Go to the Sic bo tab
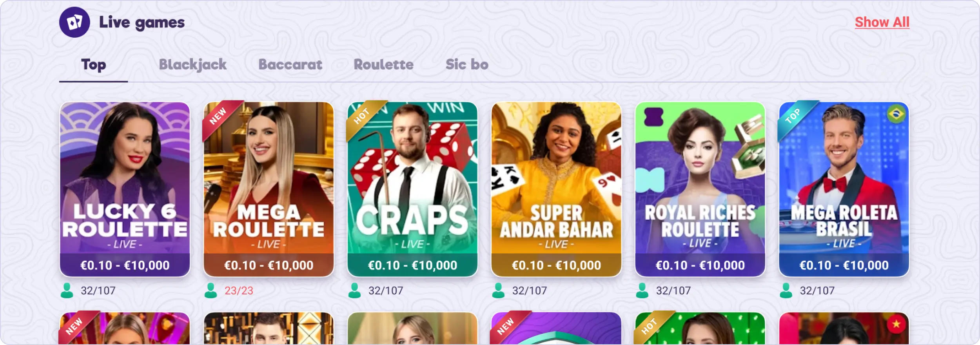 [467, 64]
